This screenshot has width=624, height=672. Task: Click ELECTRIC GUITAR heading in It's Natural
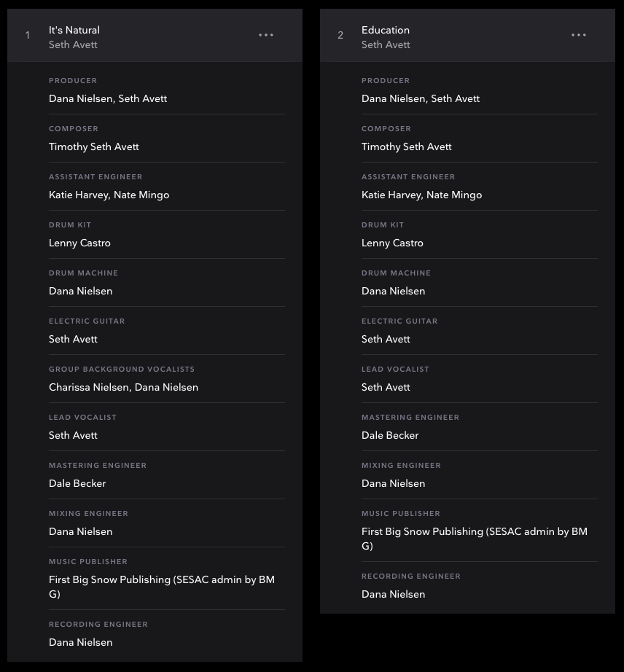click(87, 321)
